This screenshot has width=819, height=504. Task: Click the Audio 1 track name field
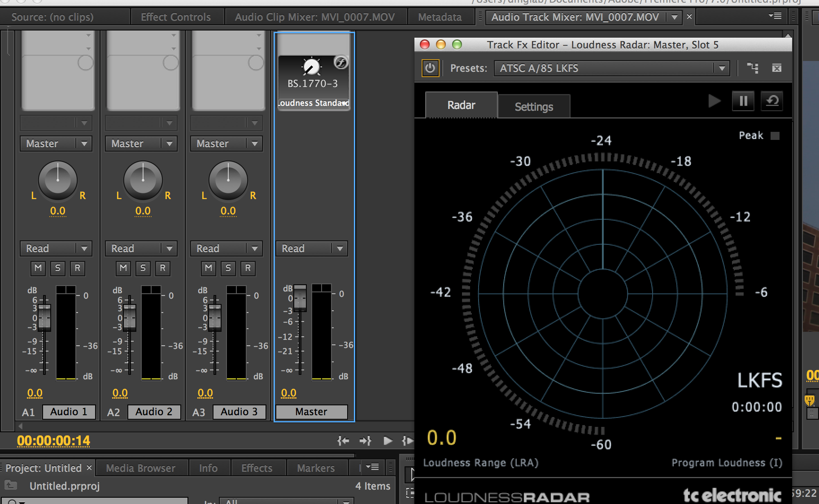(x=69, y=412)
